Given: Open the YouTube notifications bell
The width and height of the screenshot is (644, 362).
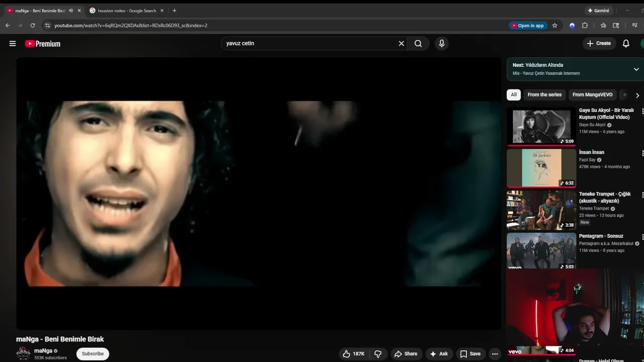Looking at the screenshot, I should pyautogui.click(x=626, y=44).
